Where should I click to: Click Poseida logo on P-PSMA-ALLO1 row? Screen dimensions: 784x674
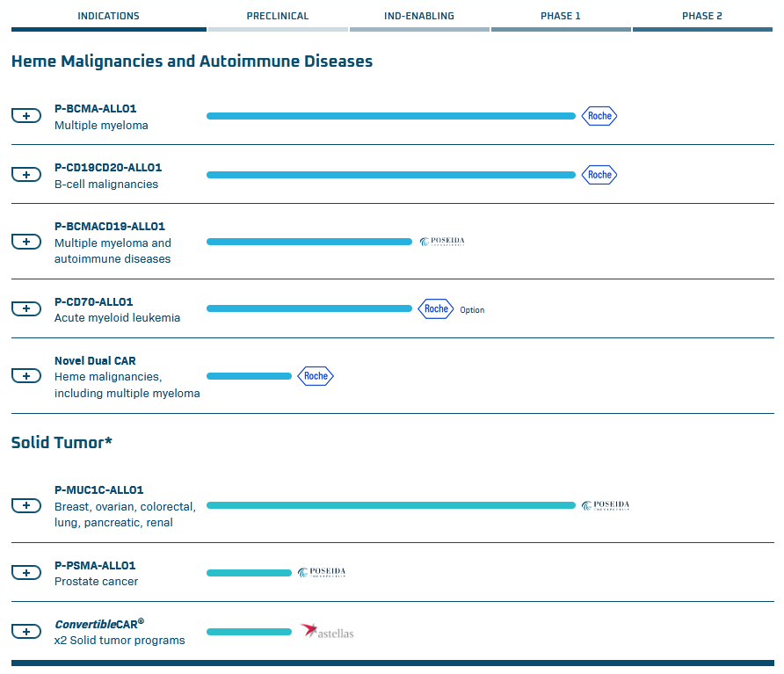[322, 572]
